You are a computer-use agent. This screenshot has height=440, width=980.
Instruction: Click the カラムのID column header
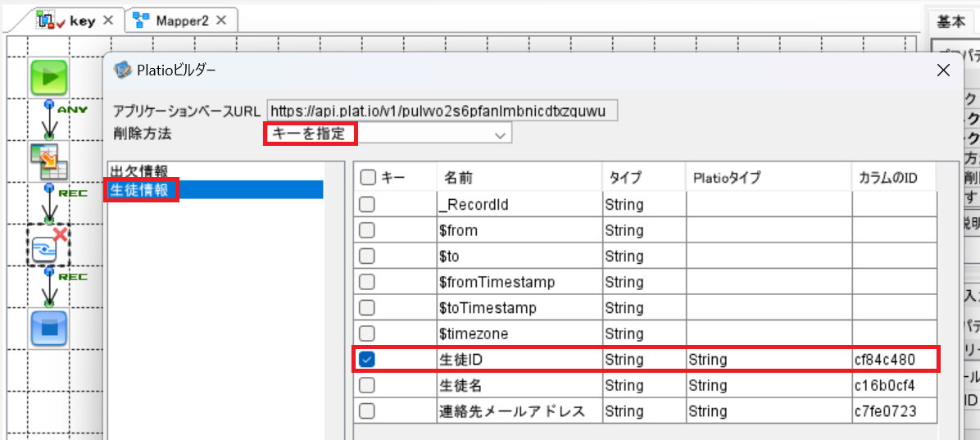coord(895,178)
